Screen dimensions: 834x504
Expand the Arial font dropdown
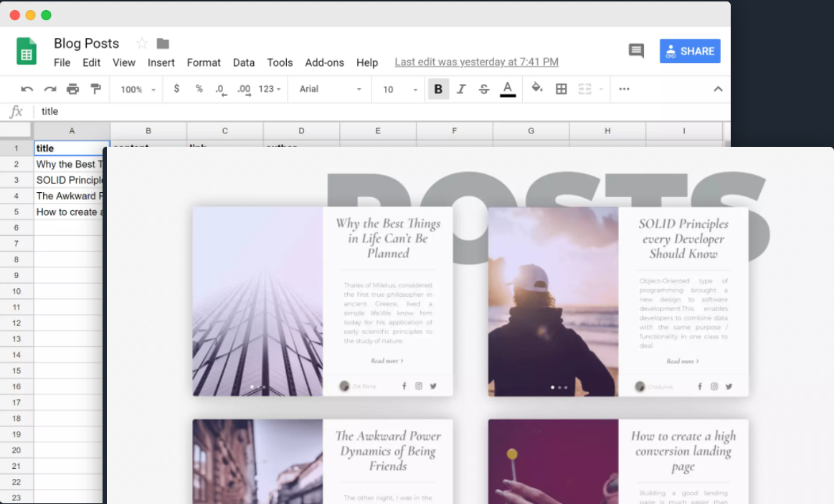click(331, 89)
